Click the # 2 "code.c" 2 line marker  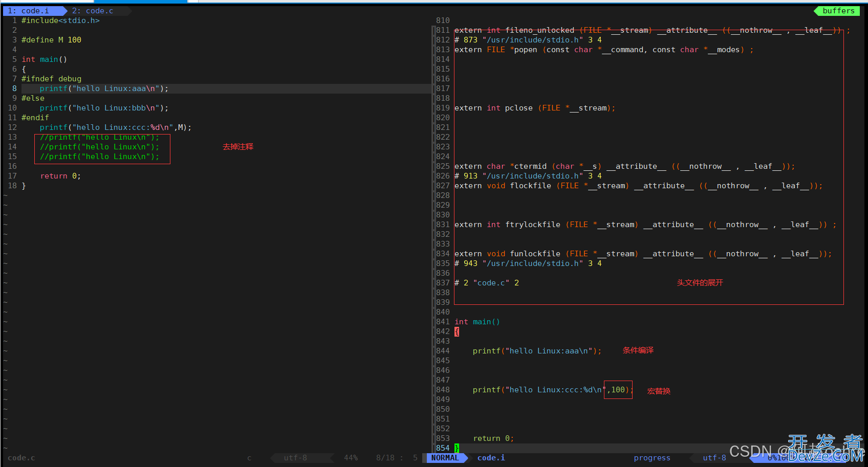coord(487,283)
